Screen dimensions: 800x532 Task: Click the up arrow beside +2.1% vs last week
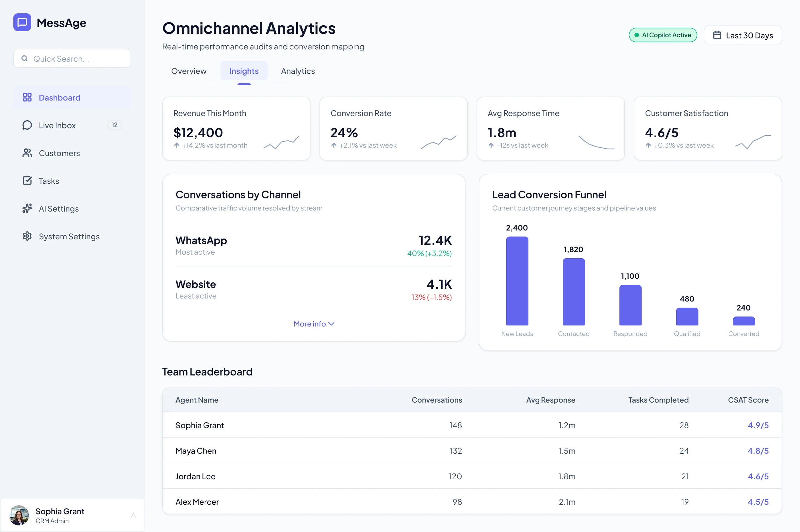click(334, 145)
